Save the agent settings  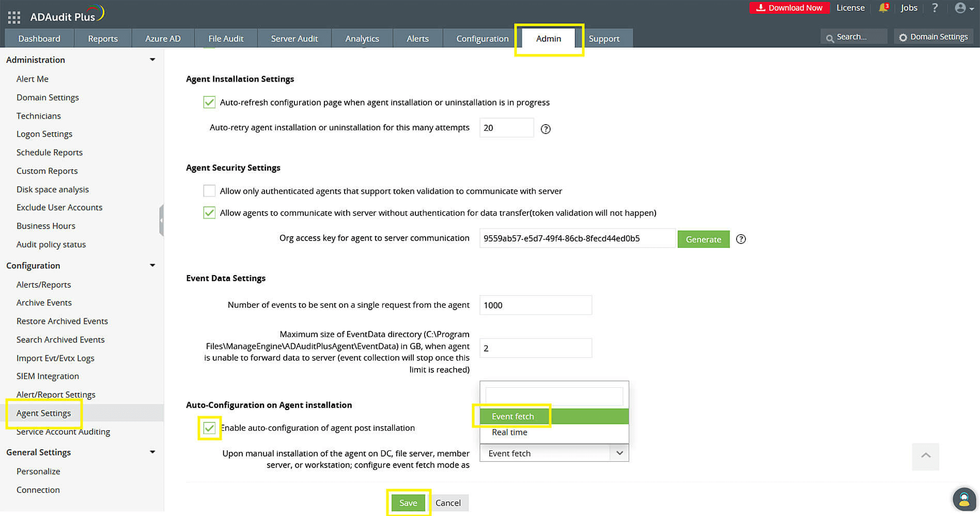point(408,502)
